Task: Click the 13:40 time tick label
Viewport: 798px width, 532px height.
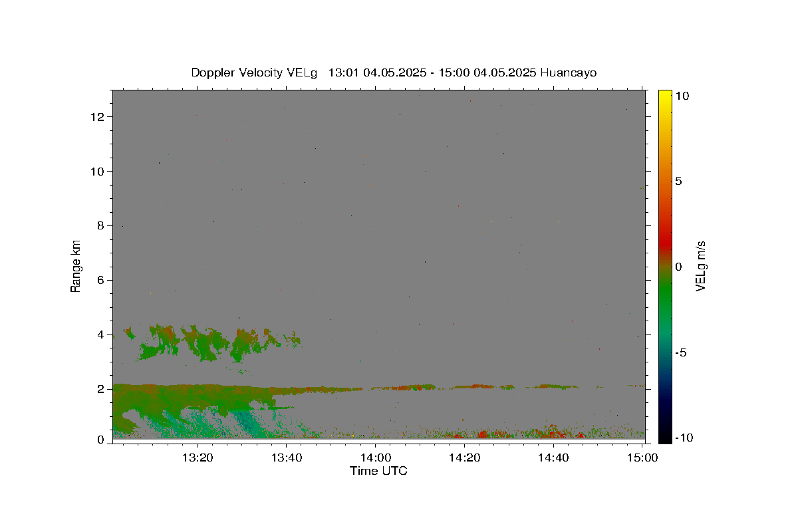Action: (287, 458)
